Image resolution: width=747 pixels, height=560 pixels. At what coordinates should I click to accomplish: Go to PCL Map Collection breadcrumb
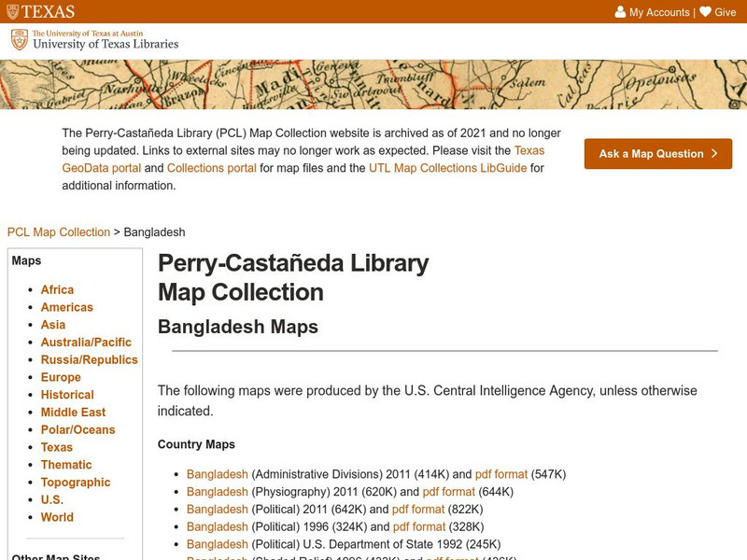59,232
